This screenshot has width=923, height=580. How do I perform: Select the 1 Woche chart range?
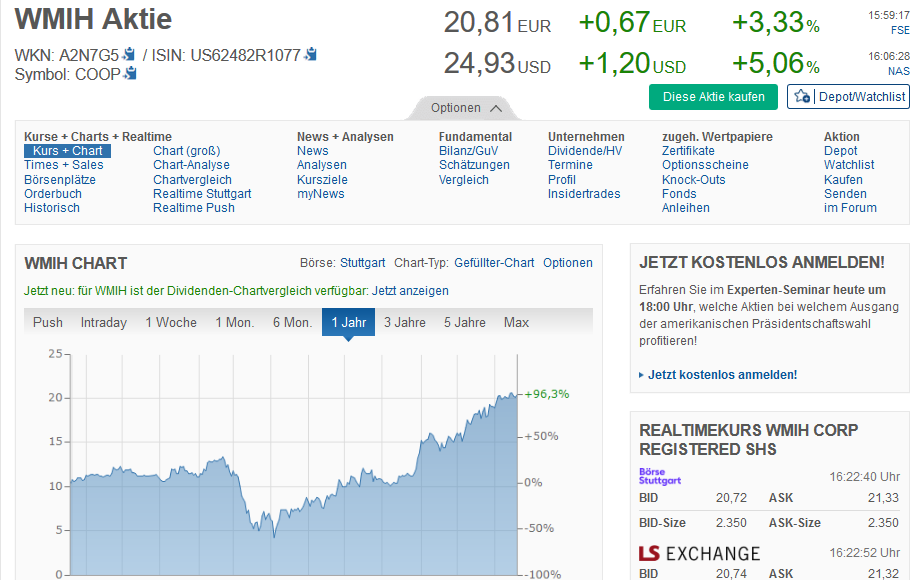(171, 322)
